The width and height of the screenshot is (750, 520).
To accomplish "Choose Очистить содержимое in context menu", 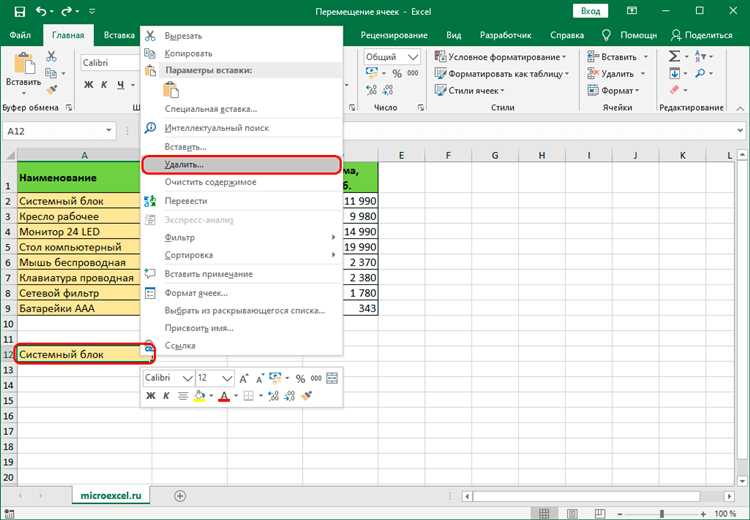I will coord(242,182).
